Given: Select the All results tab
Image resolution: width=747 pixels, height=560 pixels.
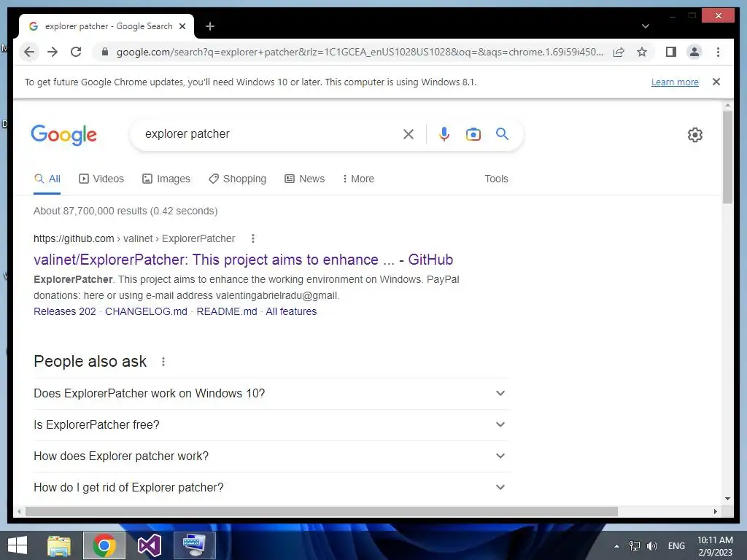Looking at the screenshot, I should 47,179.
